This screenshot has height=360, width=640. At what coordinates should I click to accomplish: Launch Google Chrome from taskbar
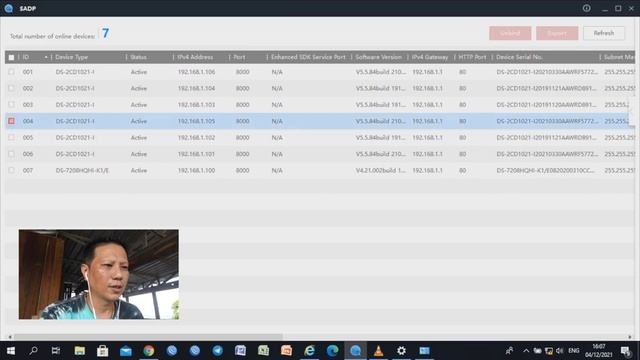pyautogui.click(x=149, y=351)
